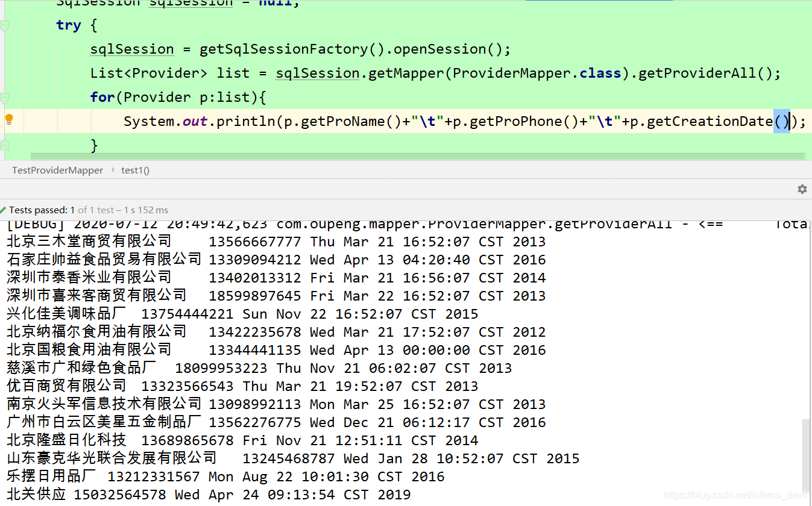Viewport: 812px width, 506px height.
Task: Click the 南京火头军信息技术有限公司 output row
Action: pyautogui.click(x=276, y=404)
